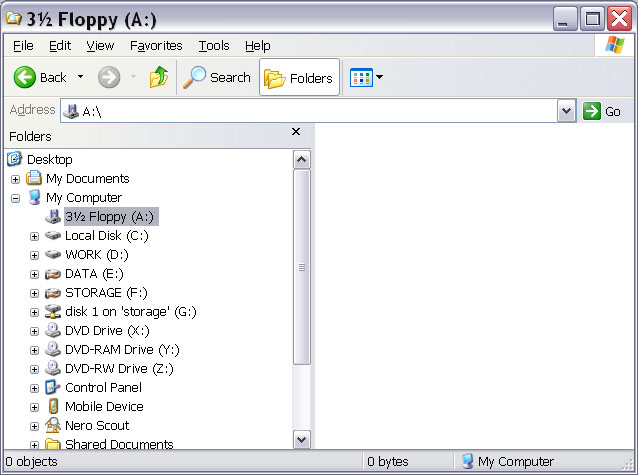
Task: Click the 3½ Floppy drive icon
Action: tap(53, 216)
